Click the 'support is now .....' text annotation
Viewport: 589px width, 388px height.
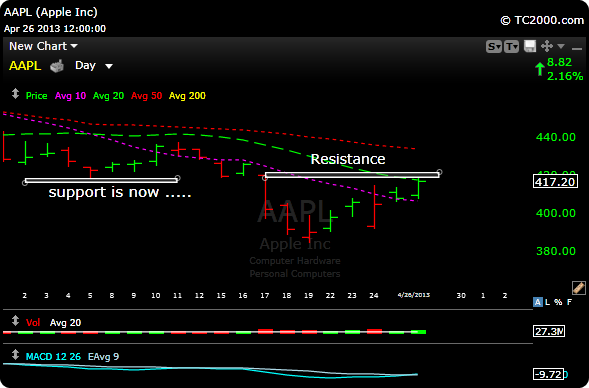[120, 192]
